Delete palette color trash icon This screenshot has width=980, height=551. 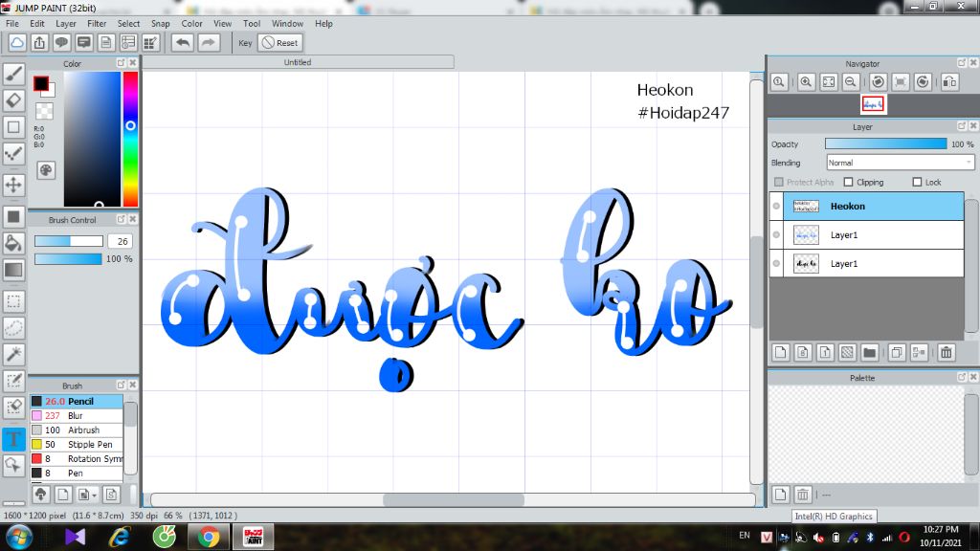tap(803, 495)
